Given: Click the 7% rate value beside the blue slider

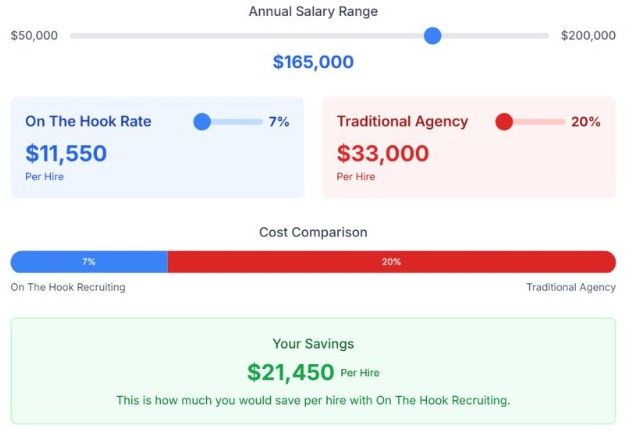Looking at the screenshot, I should (x=278, y=122).
